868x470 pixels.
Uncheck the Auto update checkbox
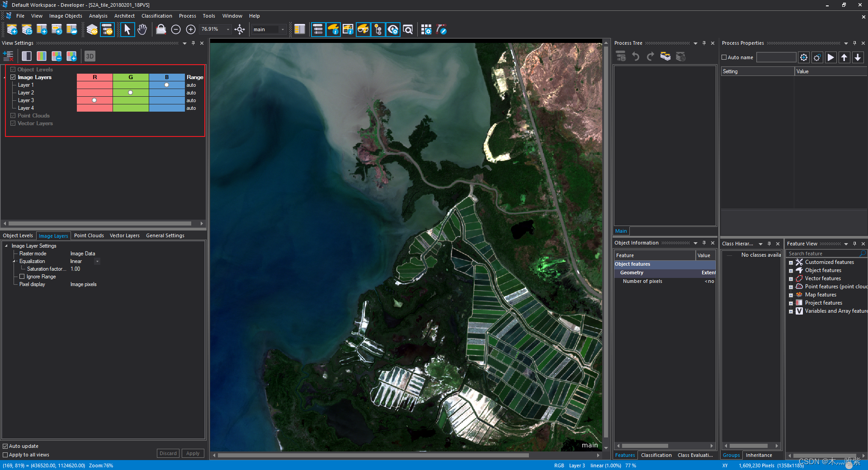coord(5,446)
